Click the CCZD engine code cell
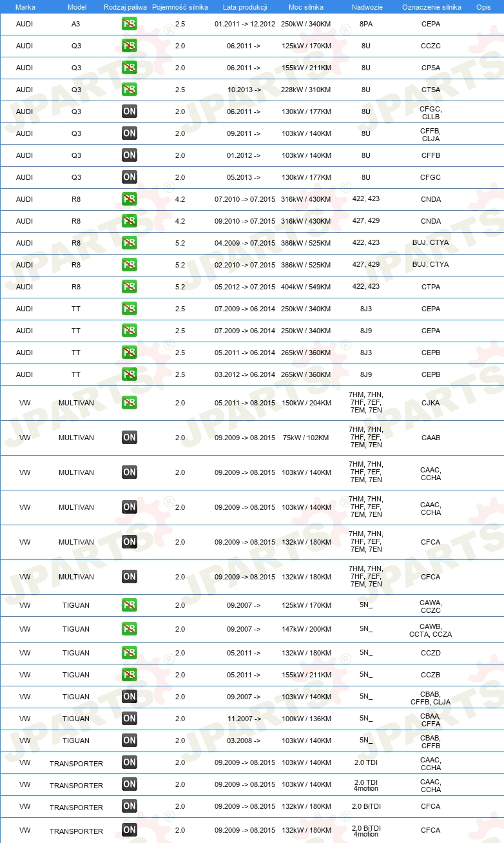The image size is (504, 843). click(x=431, y=653)
